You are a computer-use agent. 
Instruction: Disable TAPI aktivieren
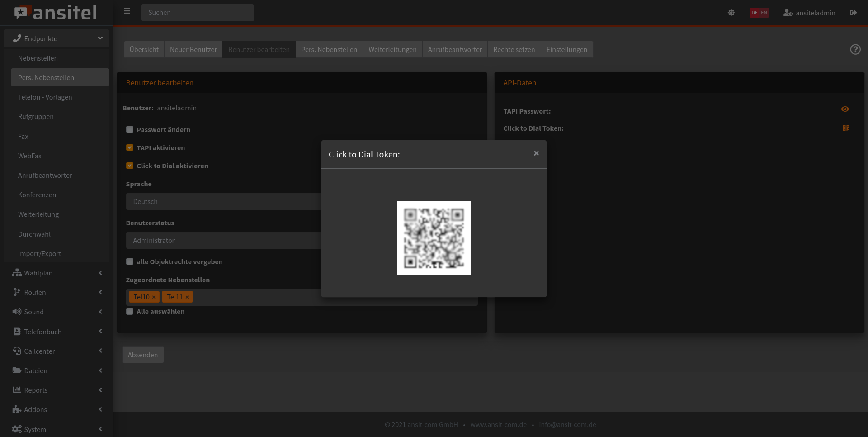[130, 147]
